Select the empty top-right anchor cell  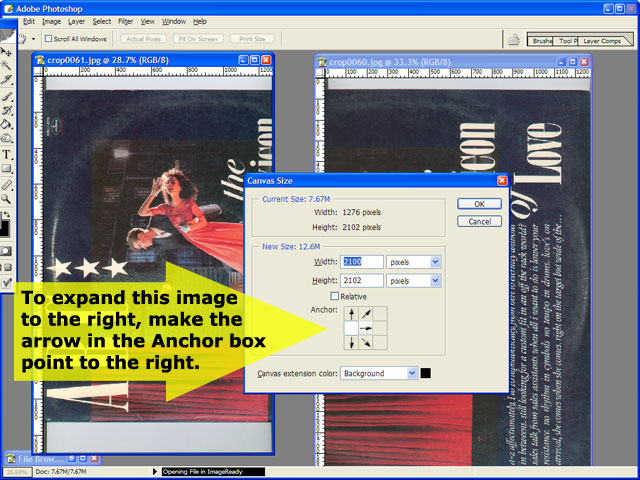(380, 314)
